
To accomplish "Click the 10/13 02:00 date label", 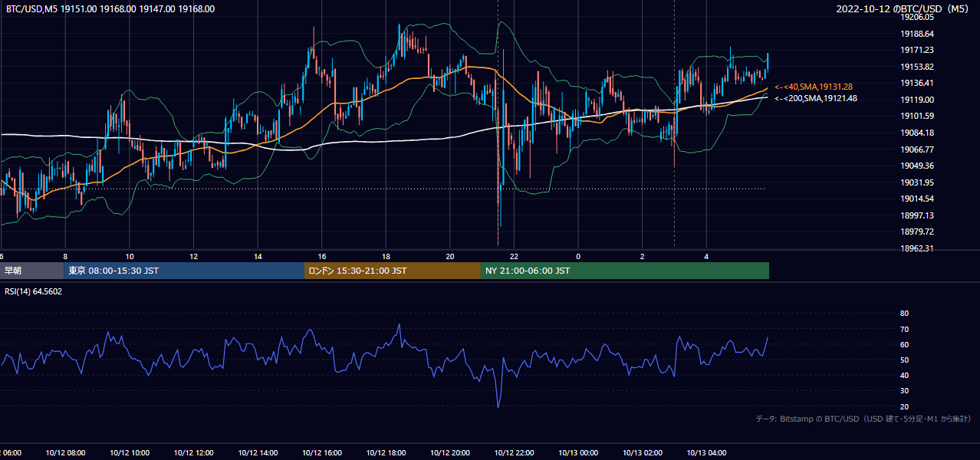I will coord(643,453).
